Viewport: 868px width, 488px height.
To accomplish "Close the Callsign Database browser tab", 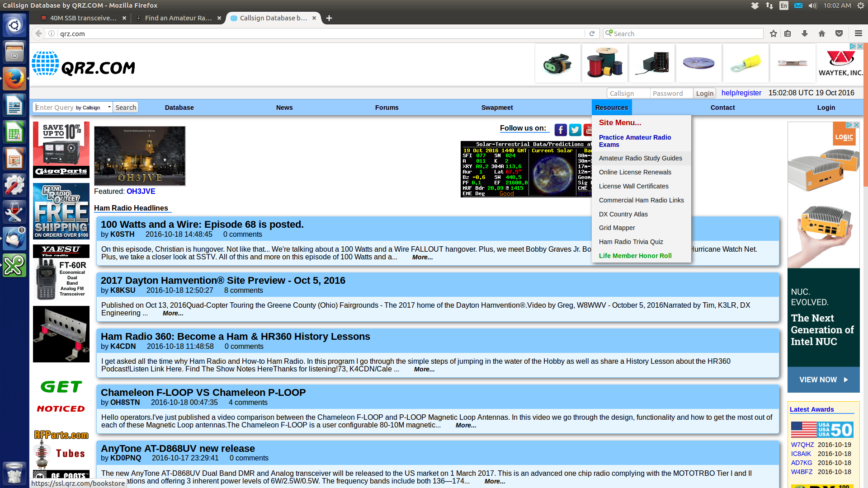I will (x=314, y=18).
